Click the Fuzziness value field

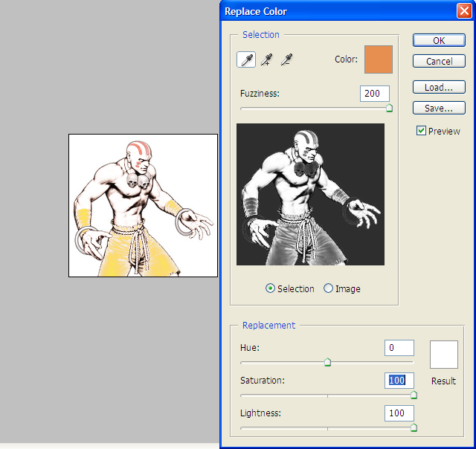coord(375,94)
